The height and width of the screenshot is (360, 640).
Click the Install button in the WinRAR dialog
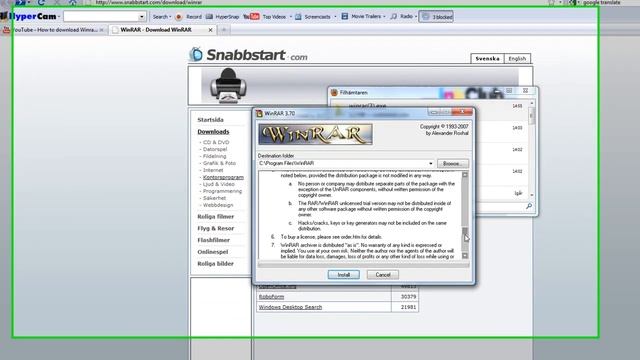(x=343, y=275)
